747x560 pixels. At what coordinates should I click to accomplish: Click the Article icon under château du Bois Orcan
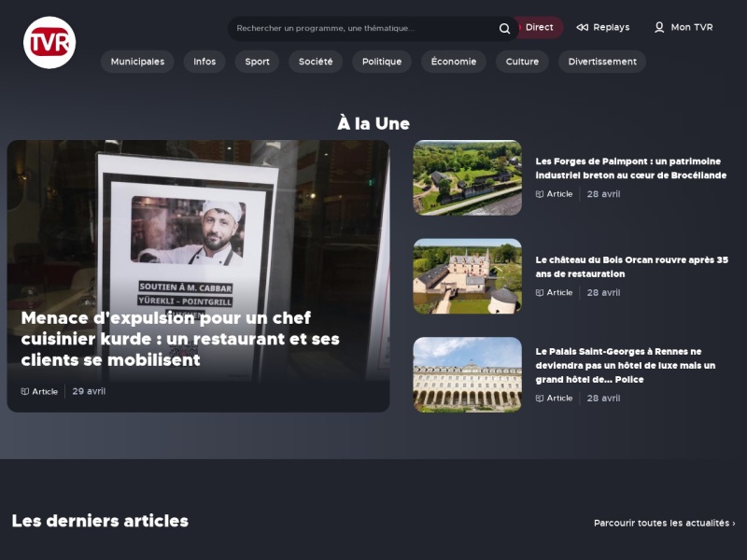[540, 293]
